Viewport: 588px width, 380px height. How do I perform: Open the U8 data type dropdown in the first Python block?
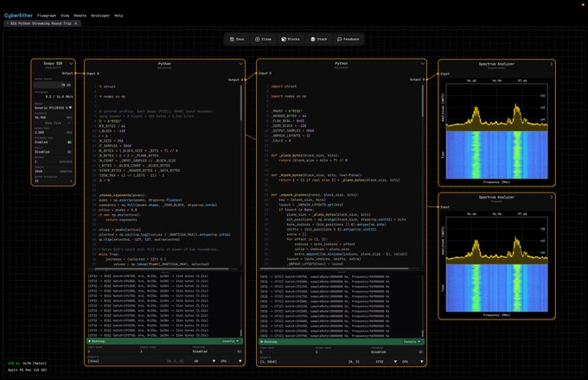click(204, 361)
